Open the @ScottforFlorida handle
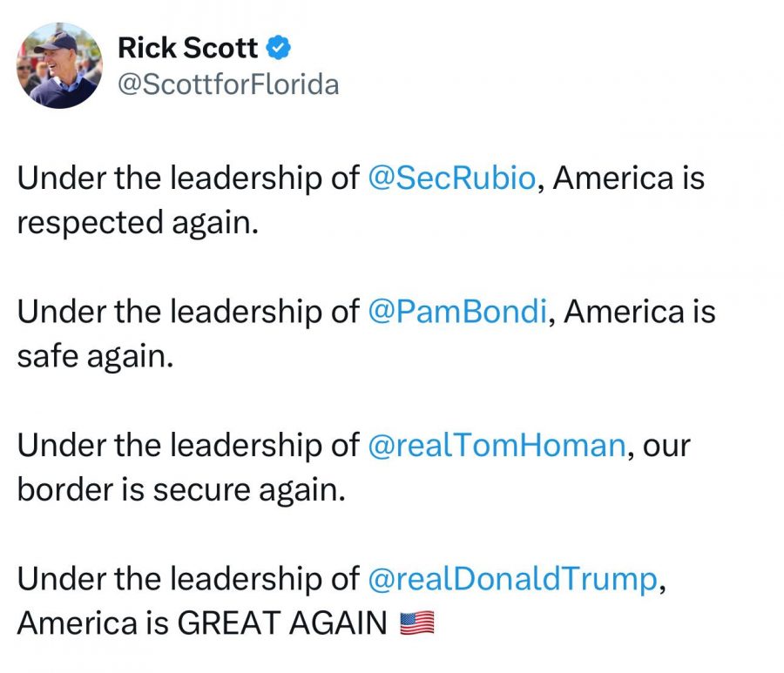784x673 pixels. 226,84
